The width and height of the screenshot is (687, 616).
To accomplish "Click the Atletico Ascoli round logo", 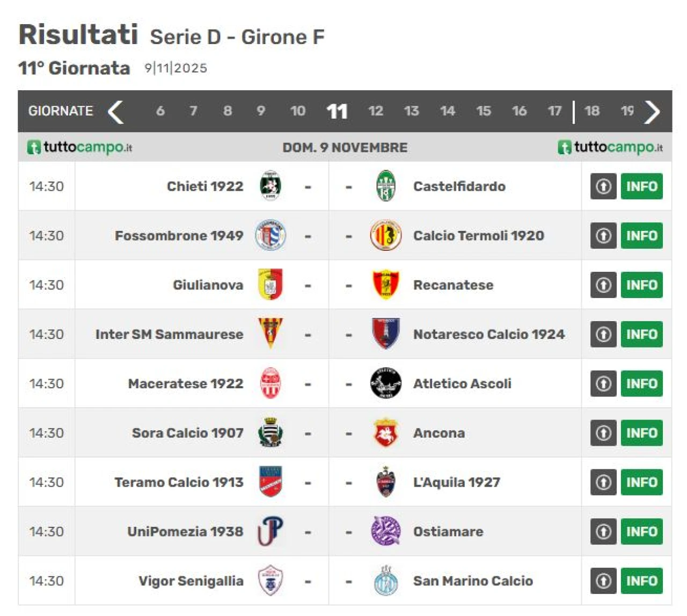I will coord(385,383).
